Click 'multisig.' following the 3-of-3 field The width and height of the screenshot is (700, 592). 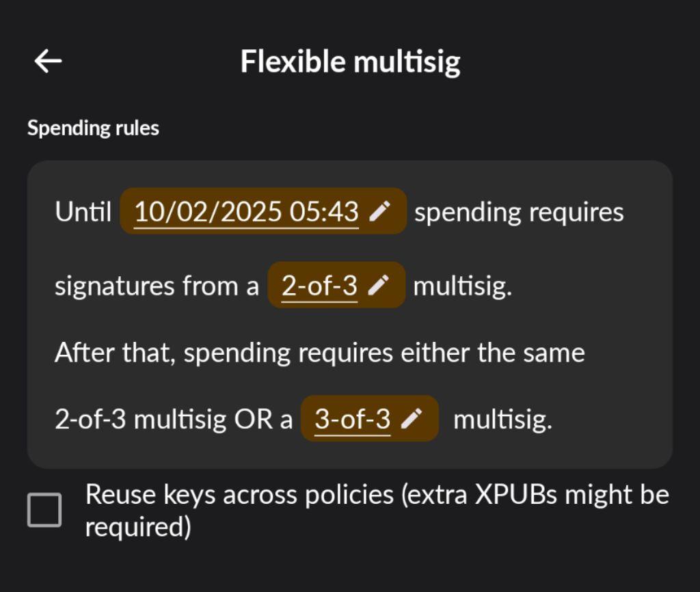pos(502,420)
